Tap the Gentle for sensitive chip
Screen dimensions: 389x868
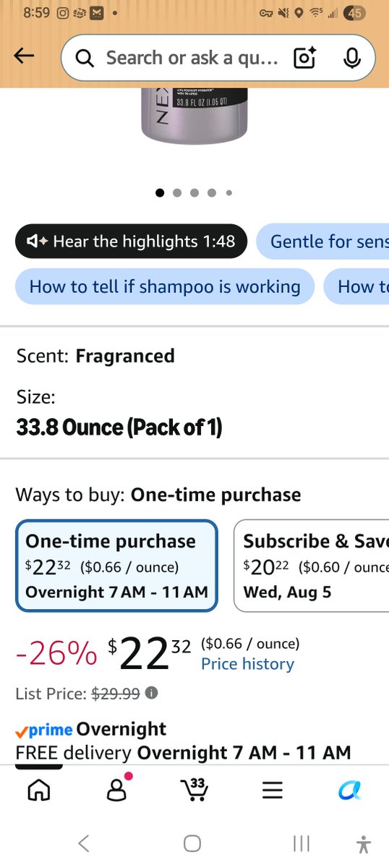click(322, 242)
